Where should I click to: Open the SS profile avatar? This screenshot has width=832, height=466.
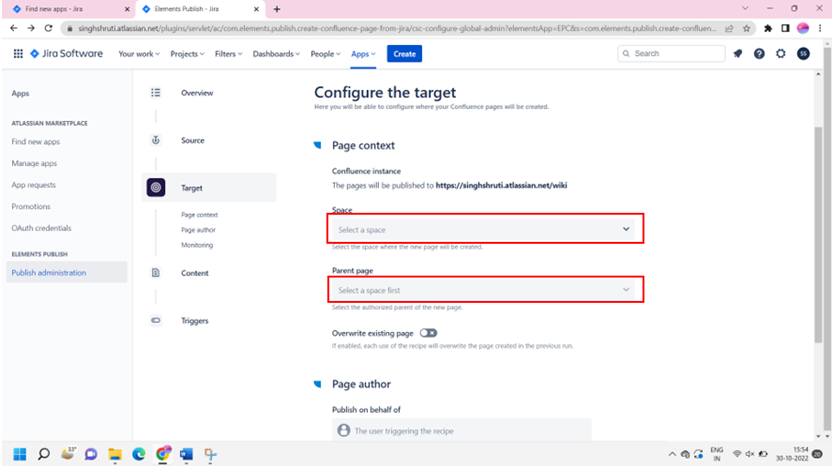[x=803, y=54]
